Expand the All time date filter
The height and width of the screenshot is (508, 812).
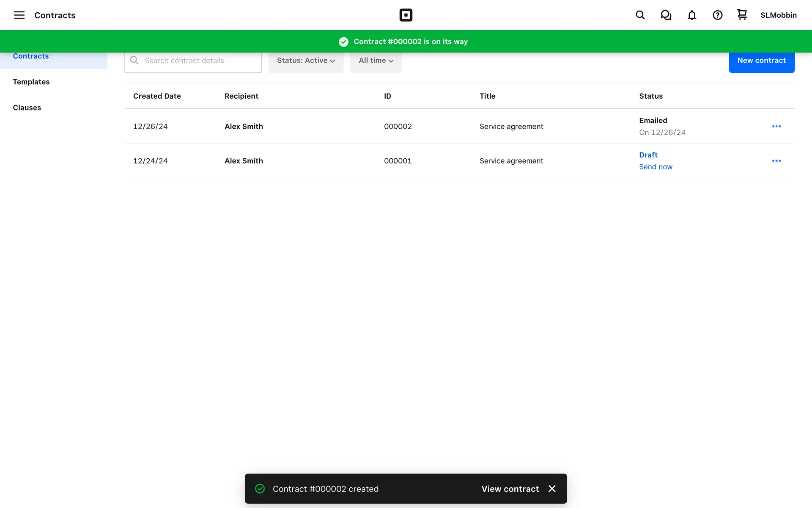pyautogui.click(x=376, y=61)
